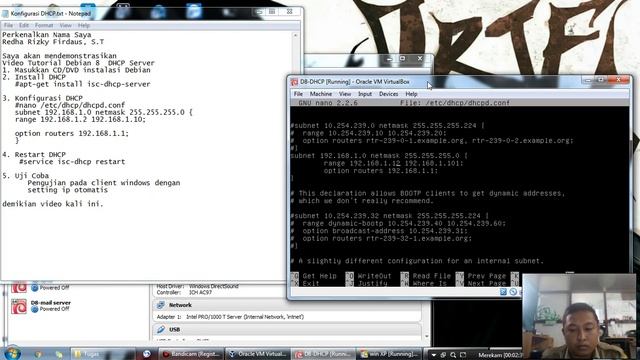Click the Network section header
Viewport: 640px width, 360px height.
pos(180,305)
